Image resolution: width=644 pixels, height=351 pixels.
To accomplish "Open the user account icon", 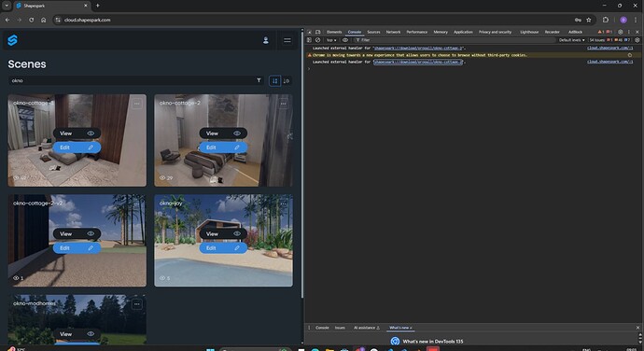I will [266, 40].
